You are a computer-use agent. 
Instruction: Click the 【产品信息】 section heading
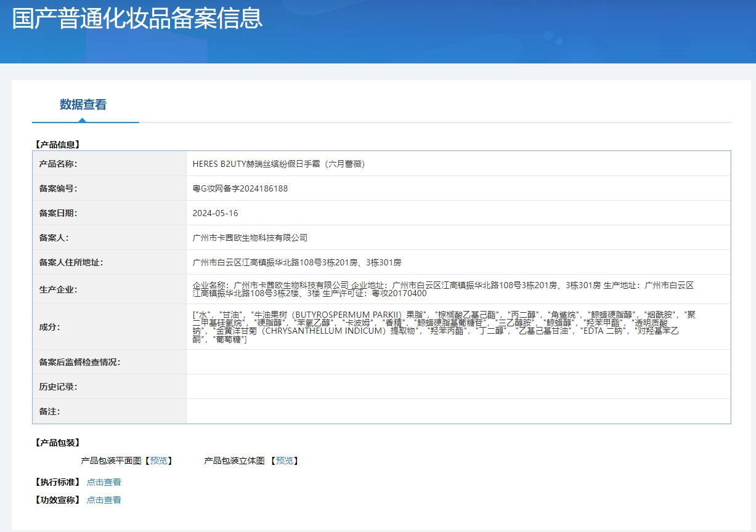point(57,145)
